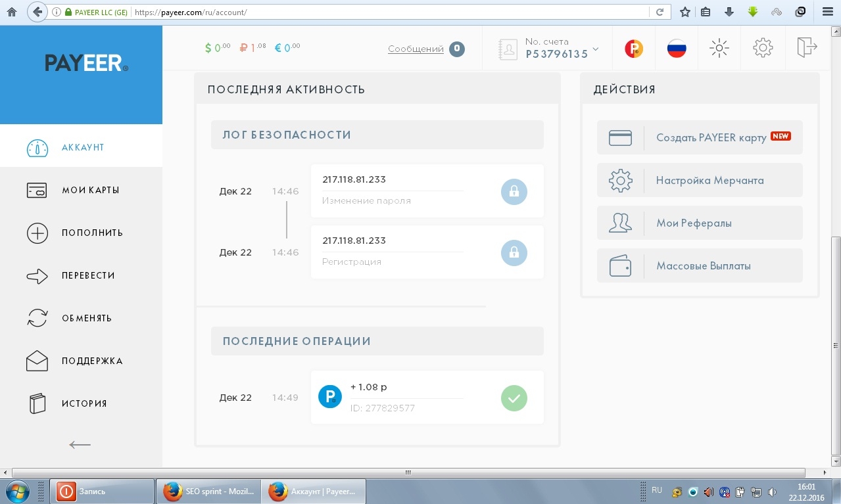Click the address book icon near account number
Image resolution: width=841 pixels, height=504 pixels.
(x=508, y=49)
